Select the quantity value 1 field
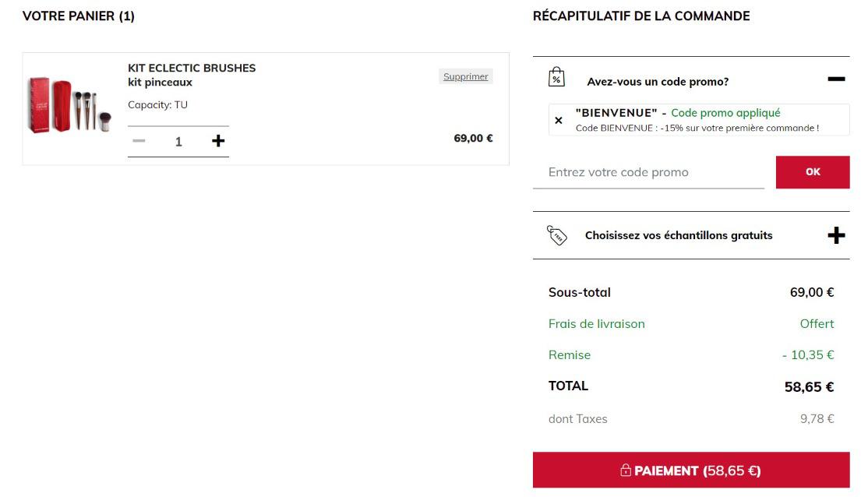This screenshot has width=868, height=497. (178, 142)
